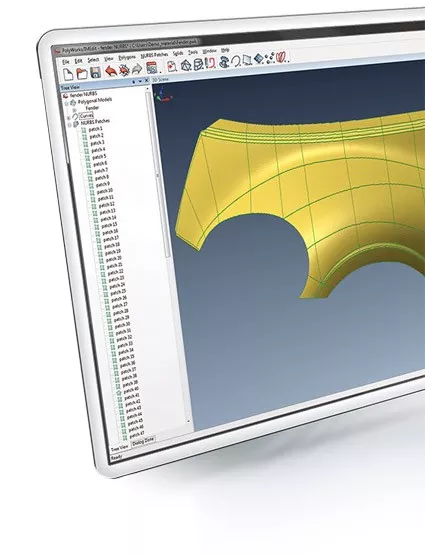Click the blue NURBS patch diamond icon
The image size is (425, 554).
tap(259, 59)
